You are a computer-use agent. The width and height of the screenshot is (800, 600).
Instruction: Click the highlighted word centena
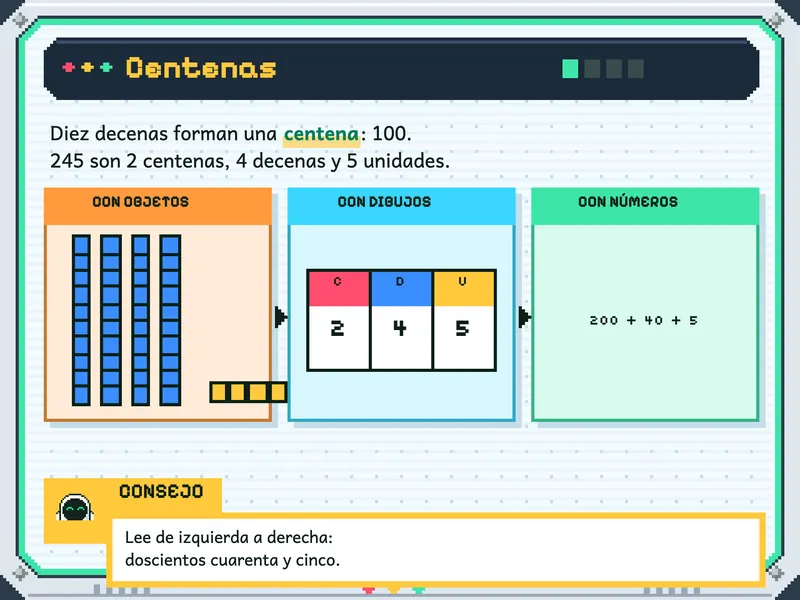click(x=321, y=134)
